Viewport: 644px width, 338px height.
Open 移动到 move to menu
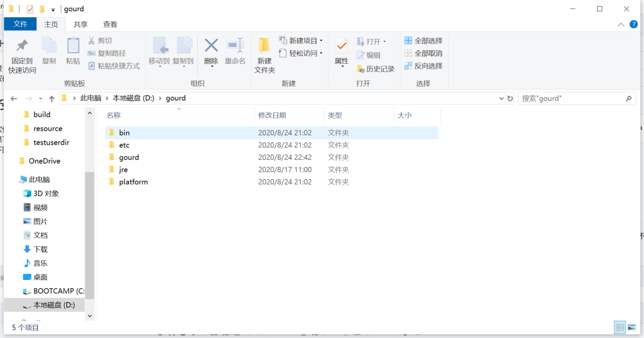(x=159, y=52)
